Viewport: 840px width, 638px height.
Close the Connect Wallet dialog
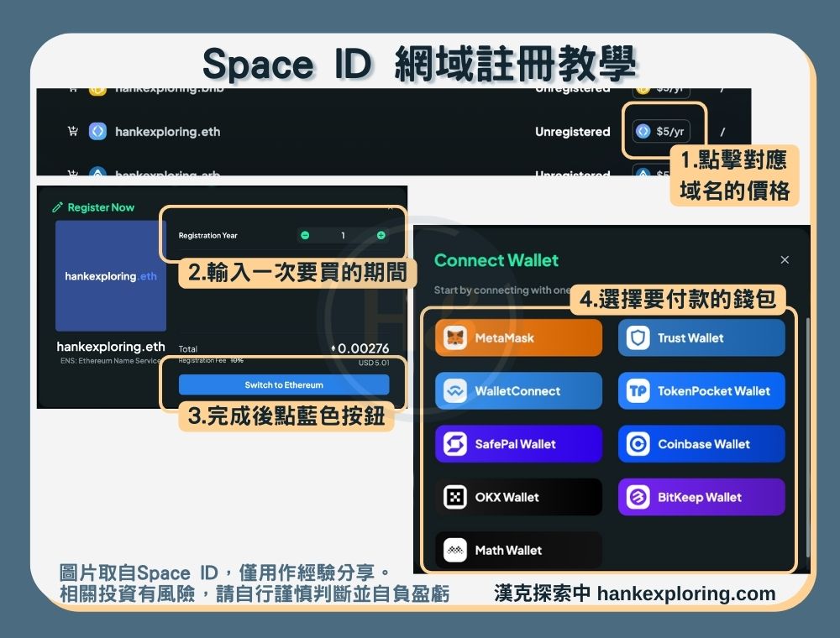pos(785,259)
